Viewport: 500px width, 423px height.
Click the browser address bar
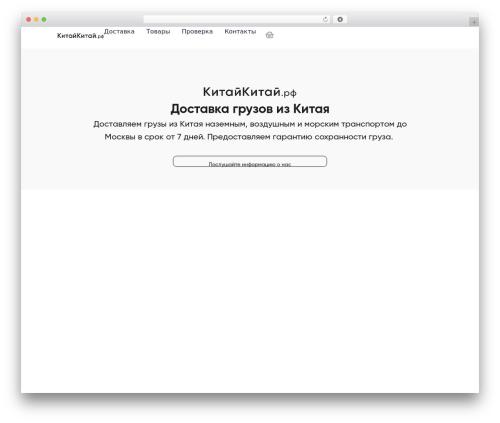236,19
